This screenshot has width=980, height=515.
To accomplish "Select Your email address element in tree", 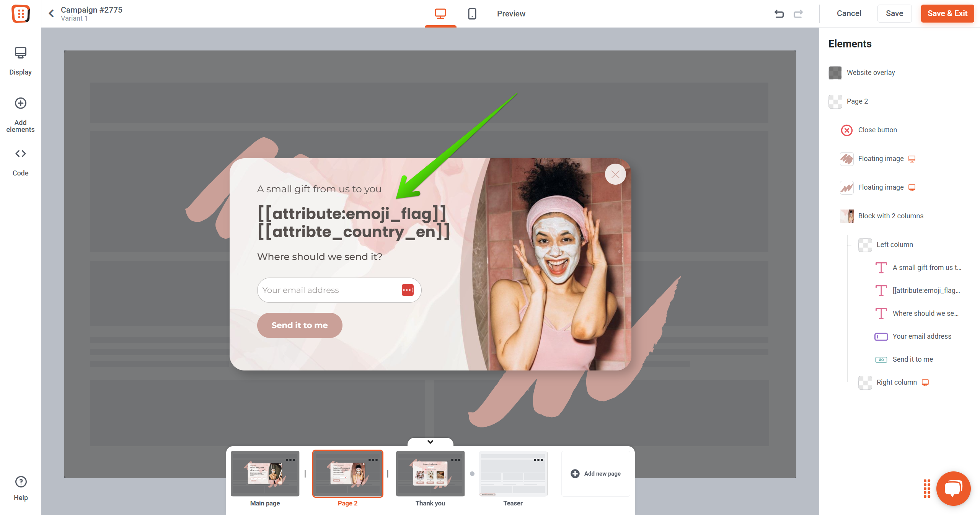I will point(913,336).
